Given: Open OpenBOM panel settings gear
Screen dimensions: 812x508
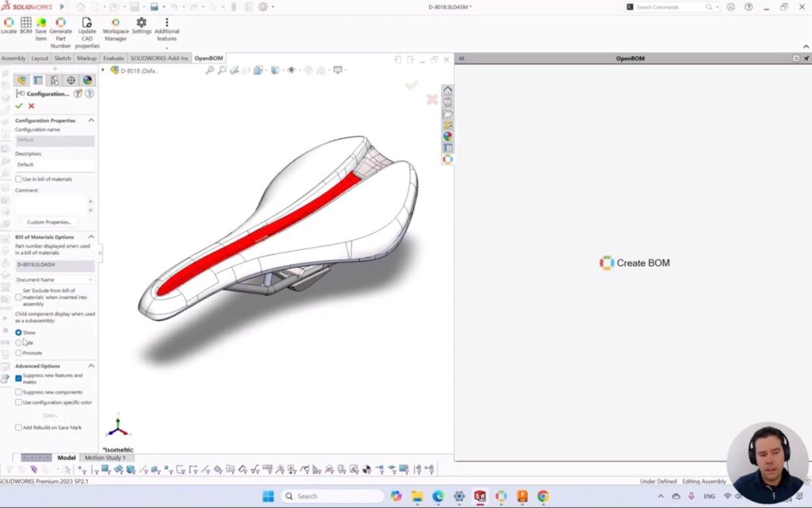Looking at the screenshot, I should pos(796,58).
